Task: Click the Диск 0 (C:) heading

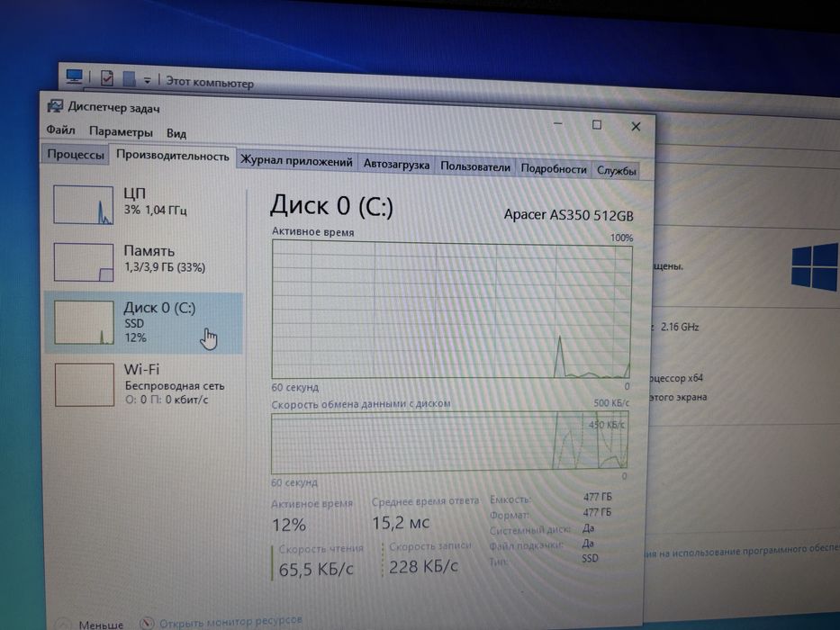Action: pos(331,206)
